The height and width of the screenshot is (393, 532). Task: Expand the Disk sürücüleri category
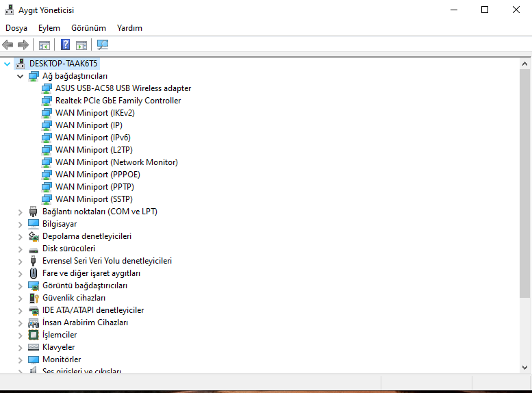coord(20,249)
